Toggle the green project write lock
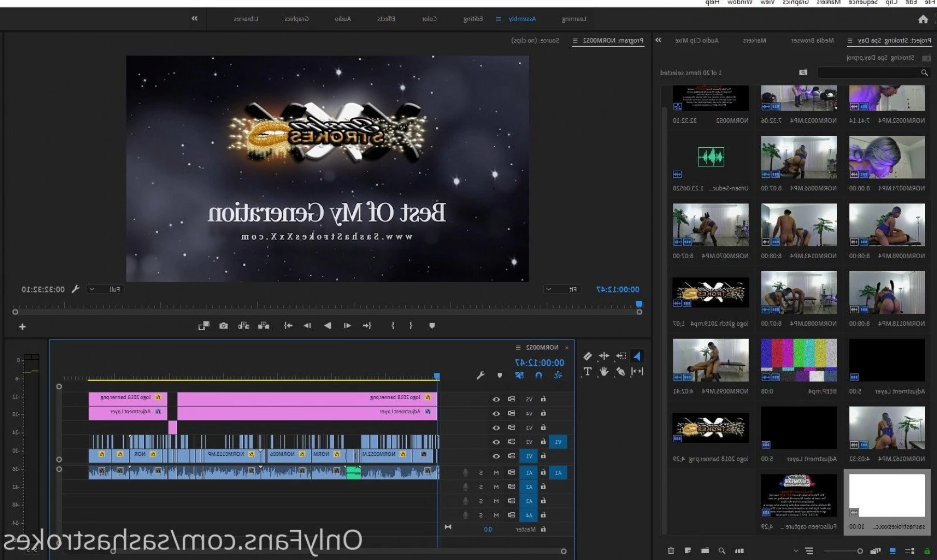 [927, 551]
